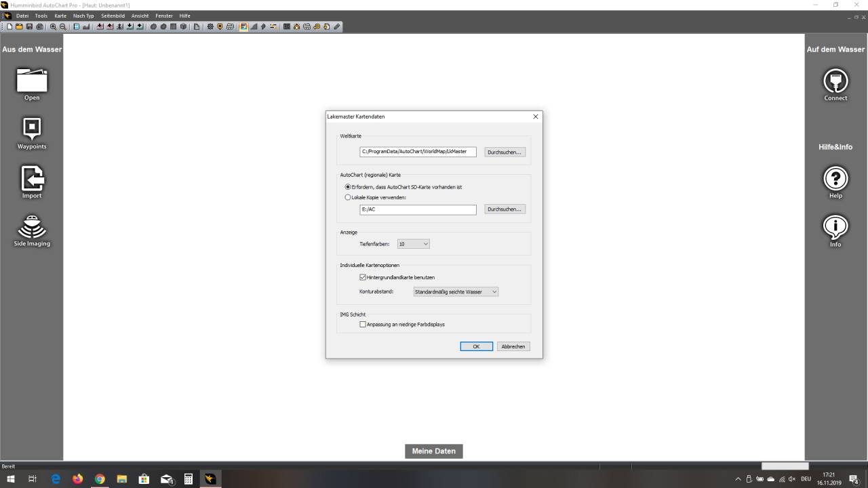Click the Import icon
The width and height of the screenshot is (868, 488).
pos(32,178)
